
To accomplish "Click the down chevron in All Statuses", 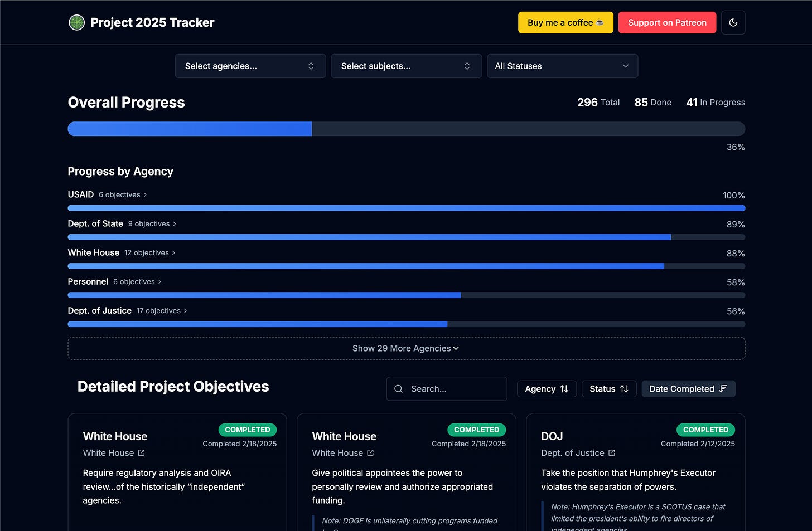I will coord(626,66).
